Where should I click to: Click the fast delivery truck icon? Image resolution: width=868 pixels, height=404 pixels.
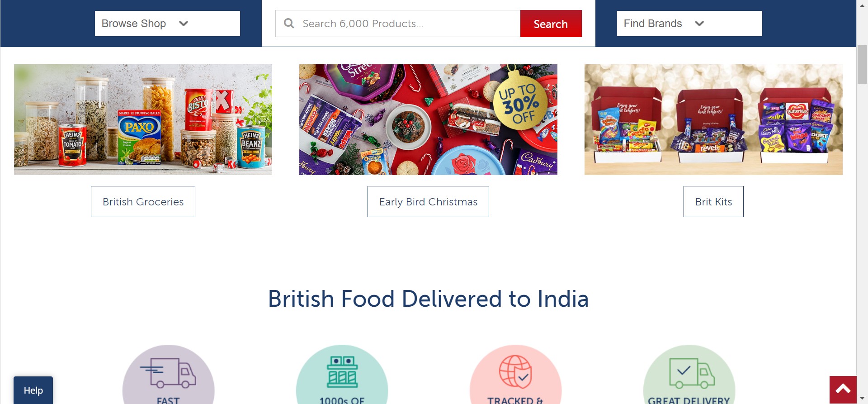pos(168,373)
